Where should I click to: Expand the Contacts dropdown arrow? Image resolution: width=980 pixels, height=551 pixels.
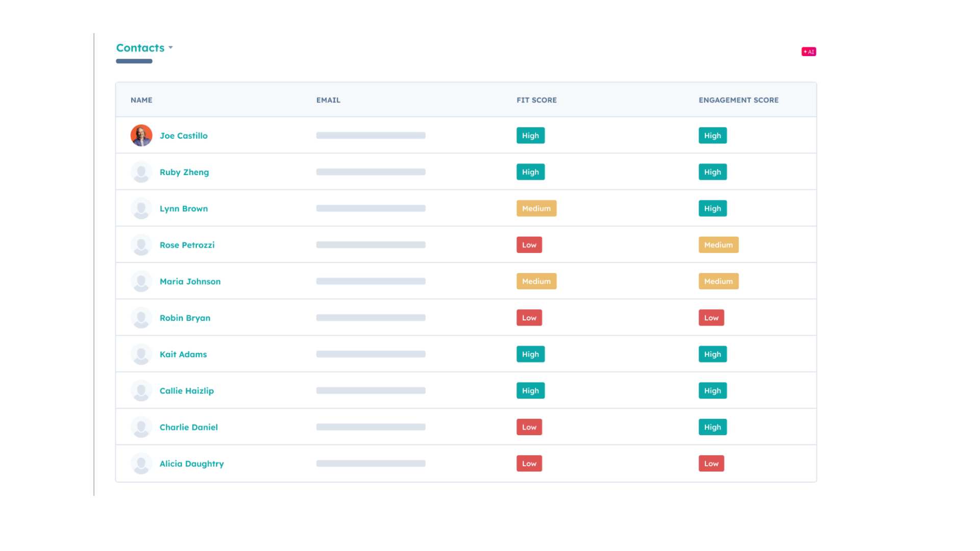(171, 48)
